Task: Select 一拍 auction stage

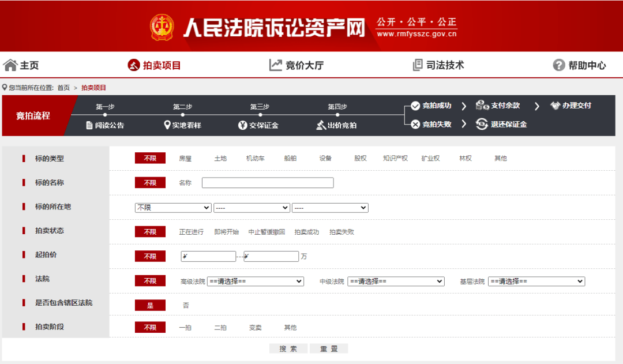Action: (185, 328)
